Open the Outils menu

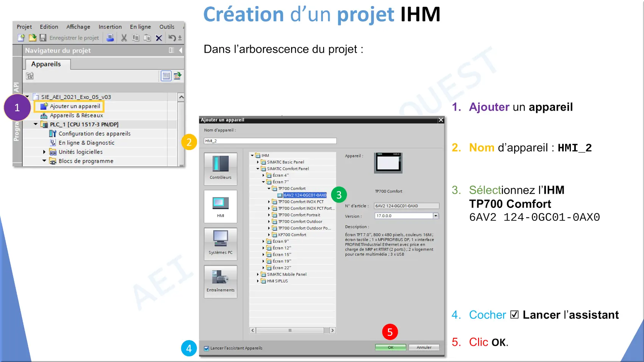(167, 27)
